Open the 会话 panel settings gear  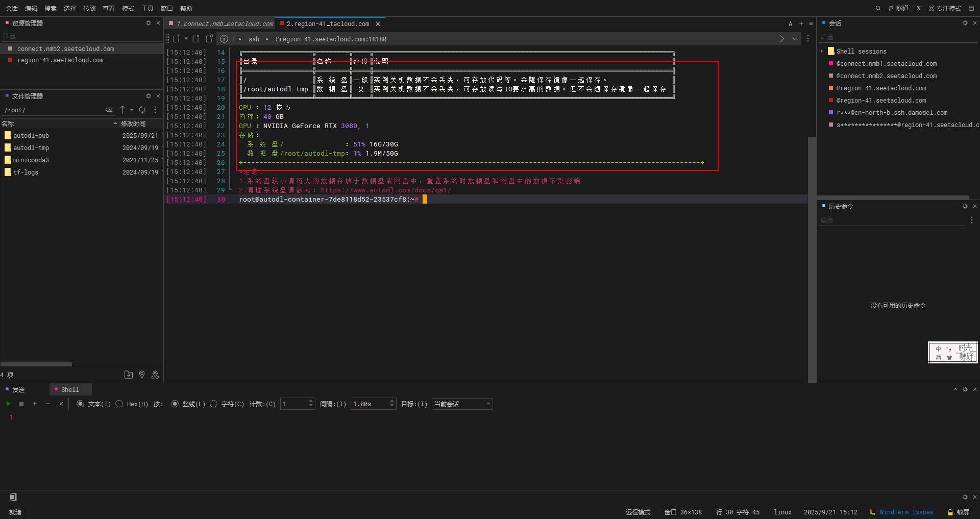click(x=965, y=23)
